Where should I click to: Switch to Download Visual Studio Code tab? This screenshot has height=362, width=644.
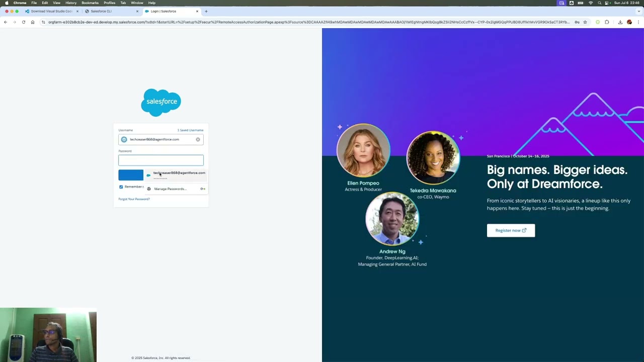pyautogui.click(x=51, y=11)
